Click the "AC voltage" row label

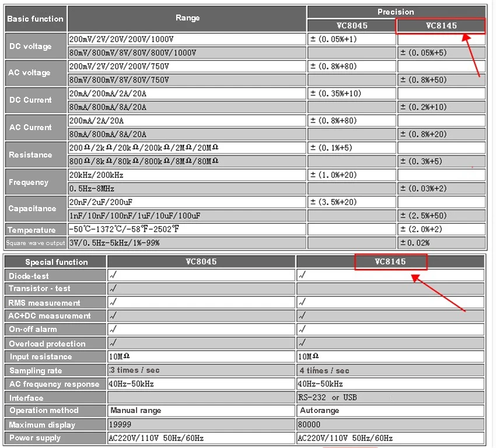click(x=36, y=73)
